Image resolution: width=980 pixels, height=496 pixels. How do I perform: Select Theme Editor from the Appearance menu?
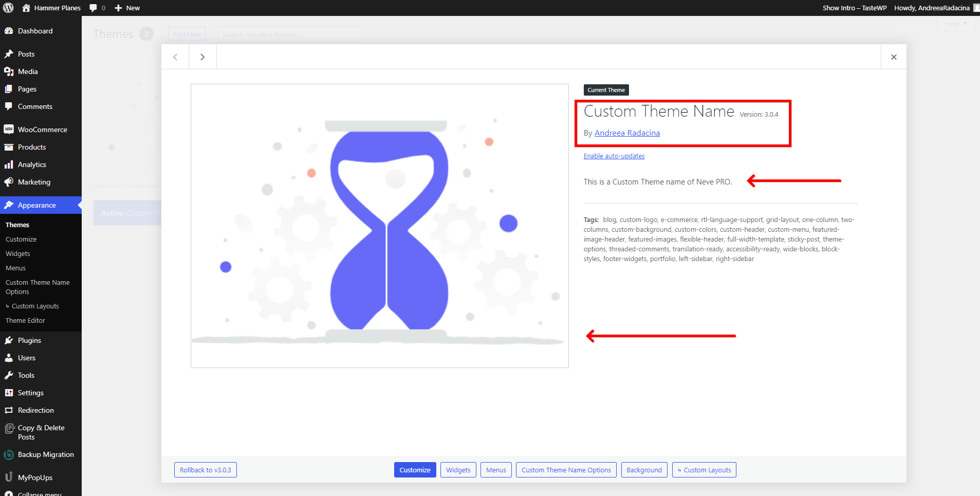pyautogui.click(x=25, y=320)
